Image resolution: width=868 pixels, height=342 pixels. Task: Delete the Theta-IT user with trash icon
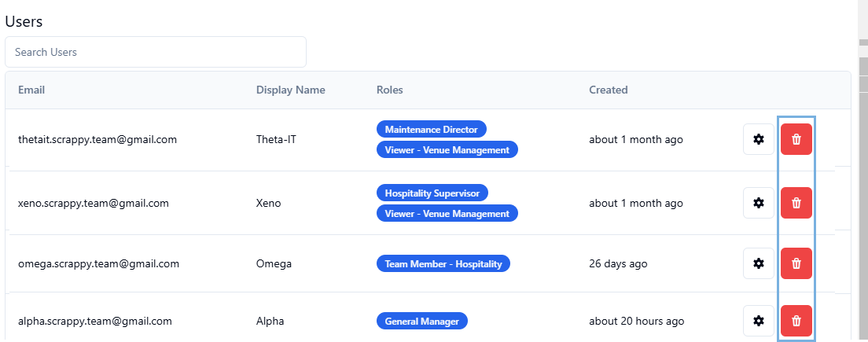click(796, 139)
